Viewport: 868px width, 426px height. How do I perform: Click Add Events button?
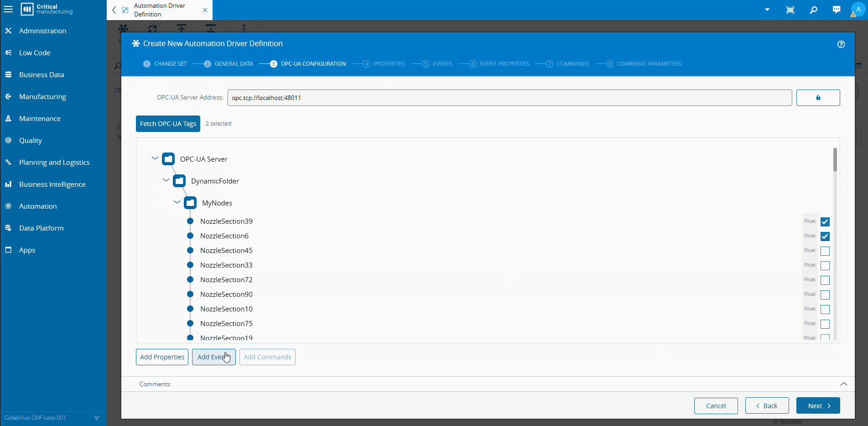point(214,357)
